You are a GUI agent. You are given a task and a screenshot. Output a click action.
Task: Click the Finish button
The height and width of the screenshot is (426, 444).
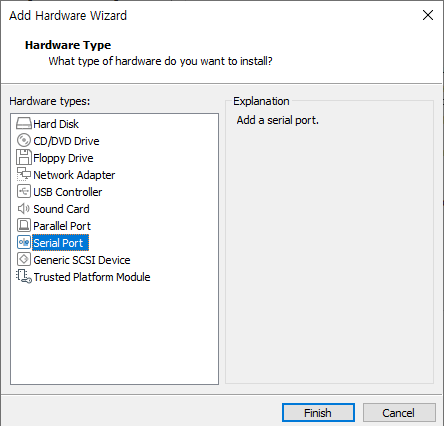coord(318,413)
